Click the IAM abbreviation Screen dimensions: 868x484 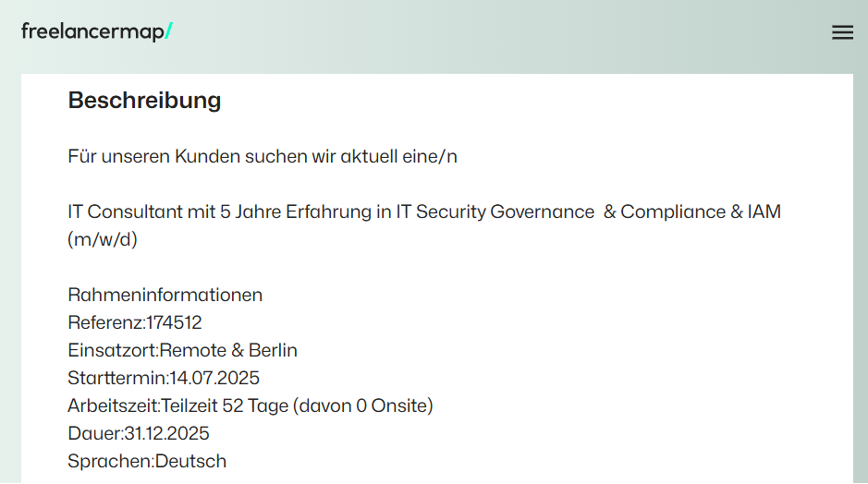click(764, 212)
